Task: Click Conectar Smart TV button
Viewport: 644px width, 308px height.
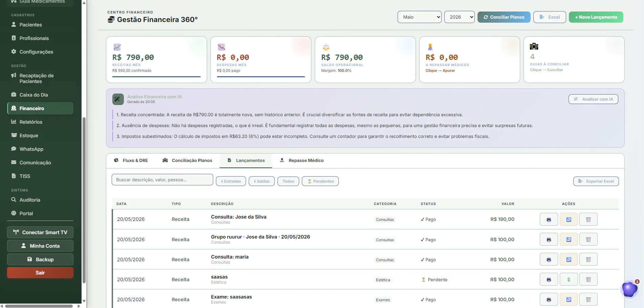Action: point(40,232)
